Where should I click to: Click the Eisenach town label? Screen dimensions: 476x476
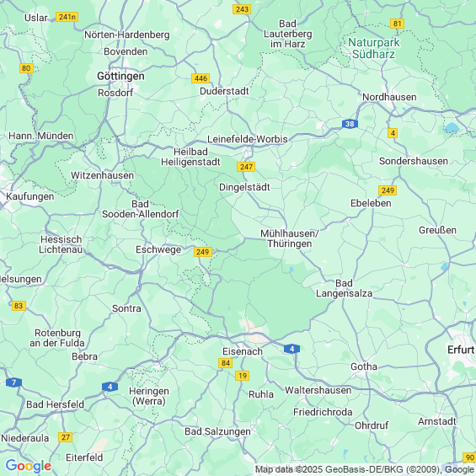click(243, 351)
